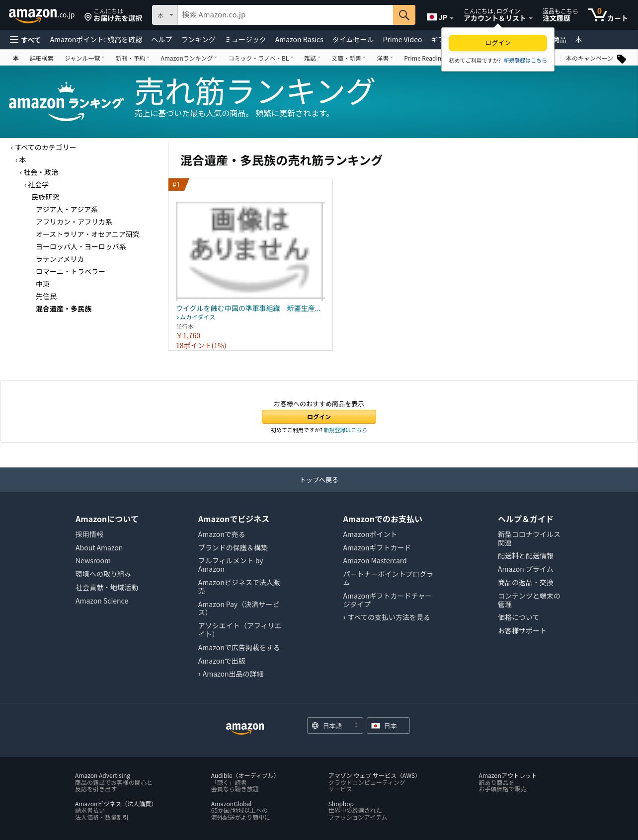Select ヨーロッパ人・ヨーロッパ系 category
638x840 pixels.
tap(81, 247)
